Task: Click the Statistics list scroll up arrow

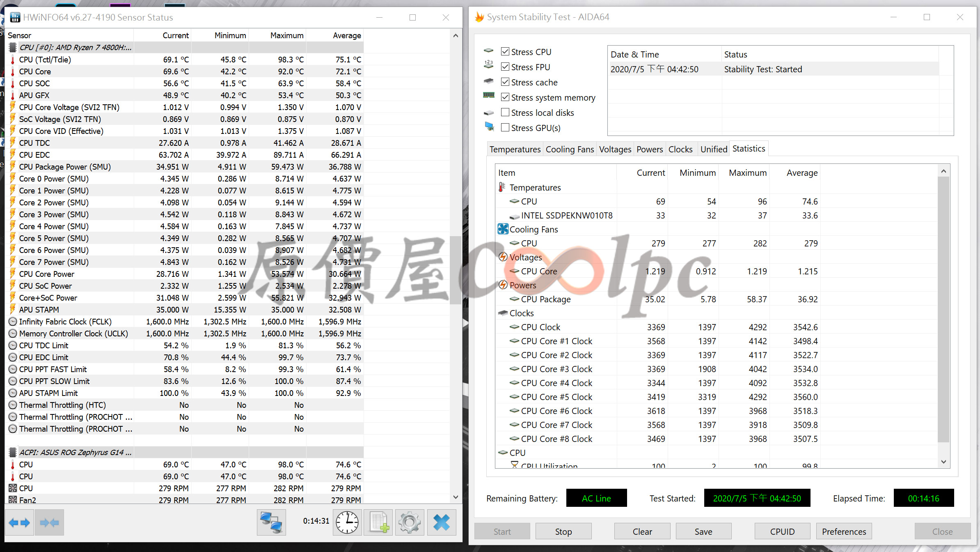Action: point(943,171)
